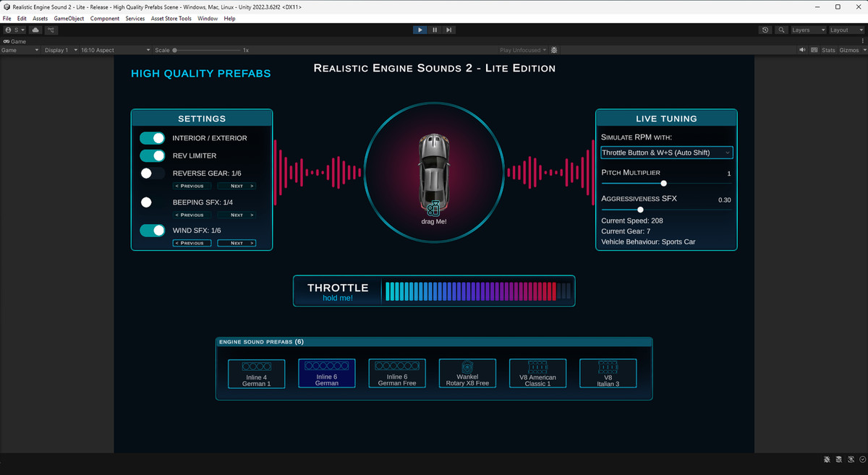Change the 16:10 Aspect dropdown
Viewport: 868px width, 475px height.
tap(116, 50)
